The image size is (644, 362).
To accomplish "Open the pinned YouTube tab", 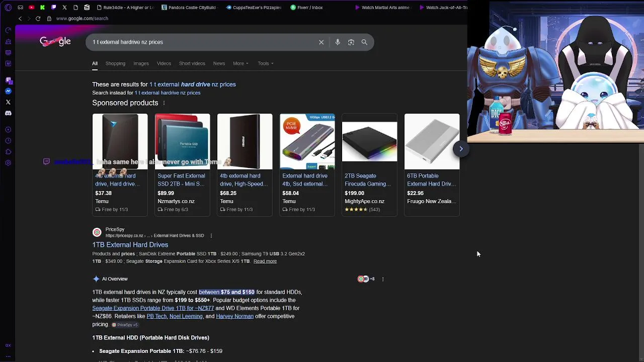I will (x=31, y=8).
